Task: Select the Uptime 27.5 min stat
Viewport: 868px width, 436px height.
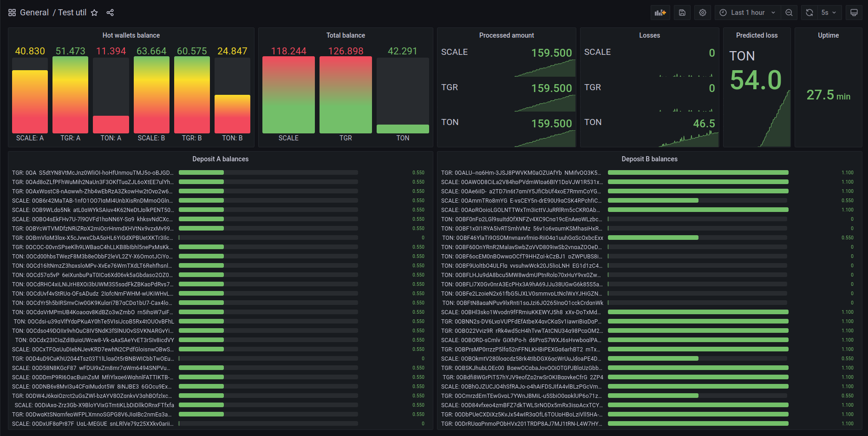Action: click(828, 95)
